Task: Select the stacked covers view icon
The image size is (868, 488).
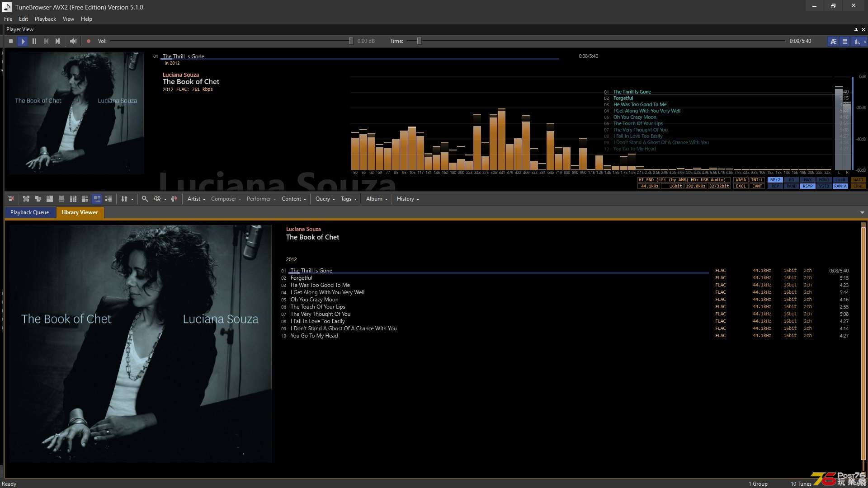Action: [x=38, y=199]
